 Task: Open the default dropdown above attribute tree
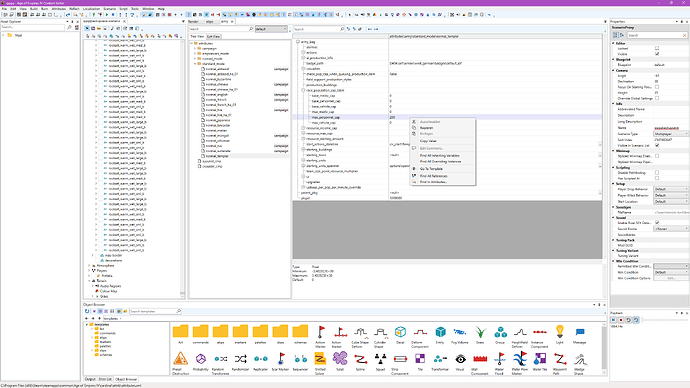coord(272,29)
